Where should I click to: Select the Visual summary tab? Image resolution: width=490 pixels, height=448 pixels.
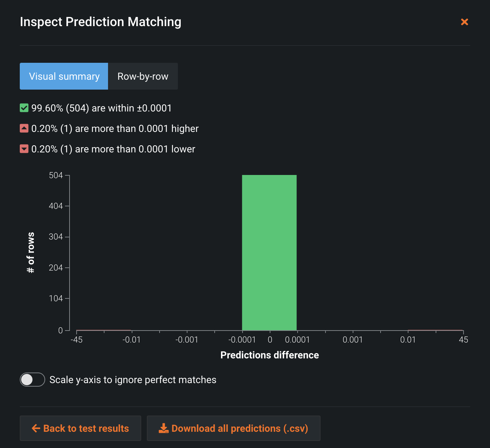64,76
